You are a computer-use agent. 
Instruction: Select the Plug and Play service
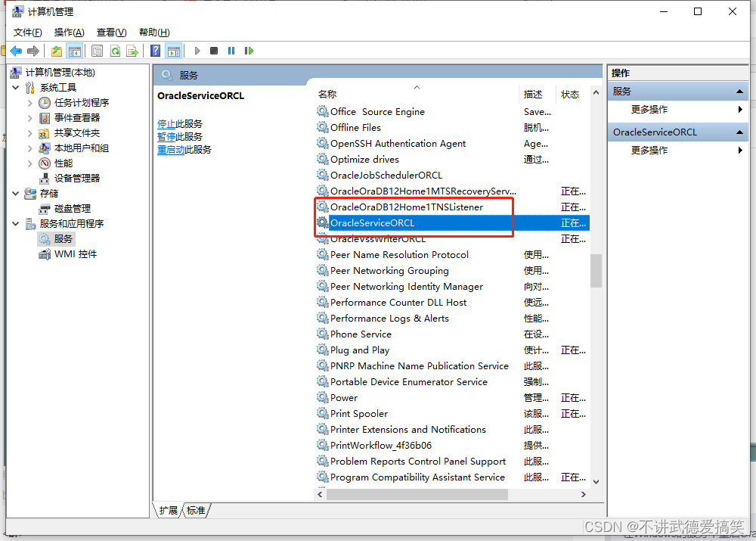point(360,350)
